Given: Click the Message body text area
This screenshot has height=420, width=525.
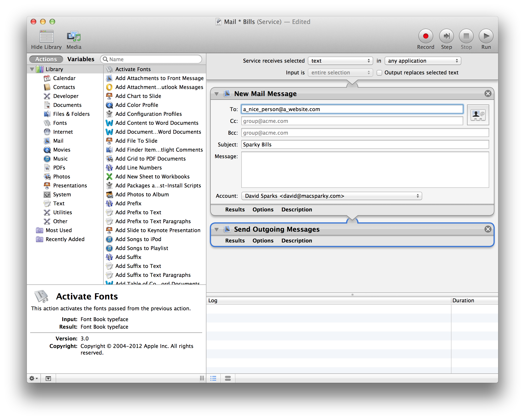Looking at the screenshot, I should 365,170.
